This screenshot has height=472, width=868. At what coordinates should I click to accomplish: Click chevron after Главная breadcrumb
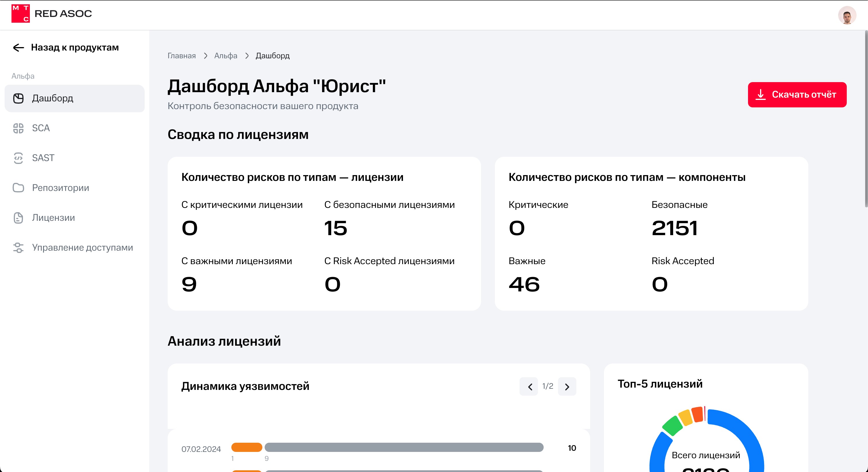coord(206,56)
